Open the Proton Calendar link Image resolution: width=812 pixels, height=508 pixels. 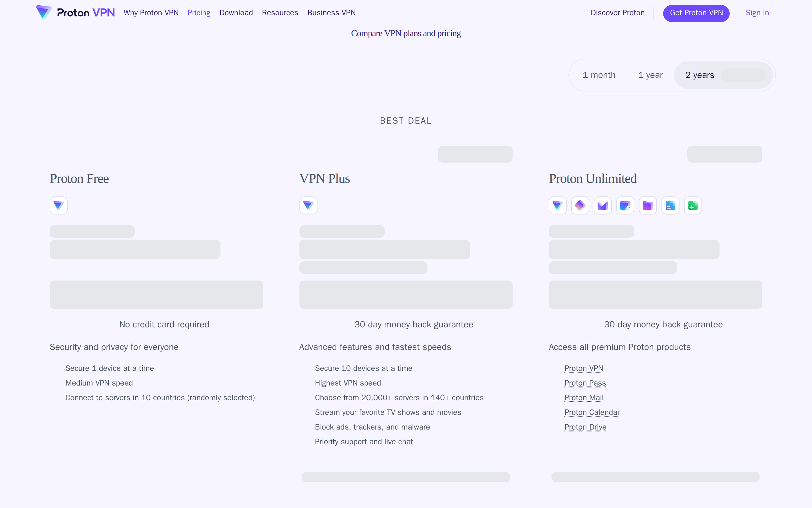coord(592,412)
